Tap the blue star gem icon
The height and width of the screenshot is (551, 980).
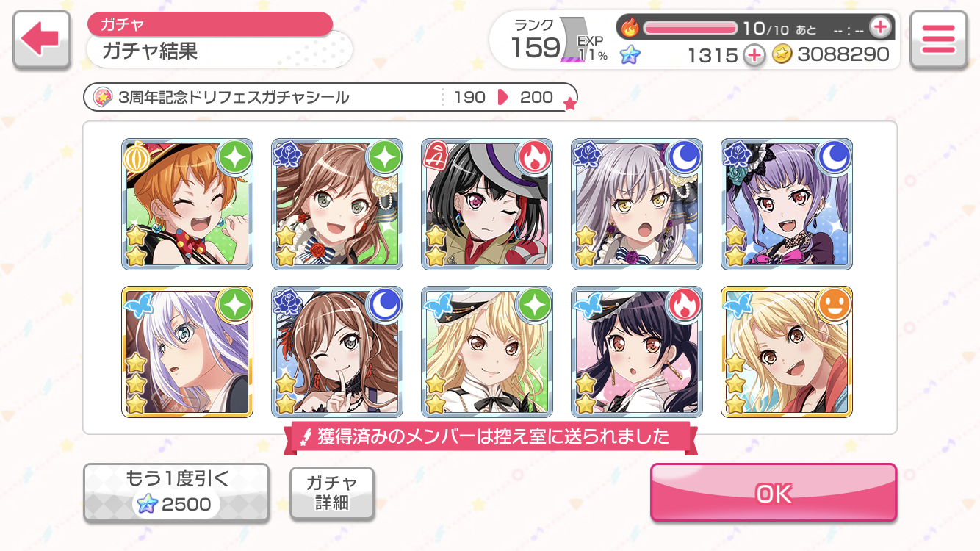(x=630, y=54)
